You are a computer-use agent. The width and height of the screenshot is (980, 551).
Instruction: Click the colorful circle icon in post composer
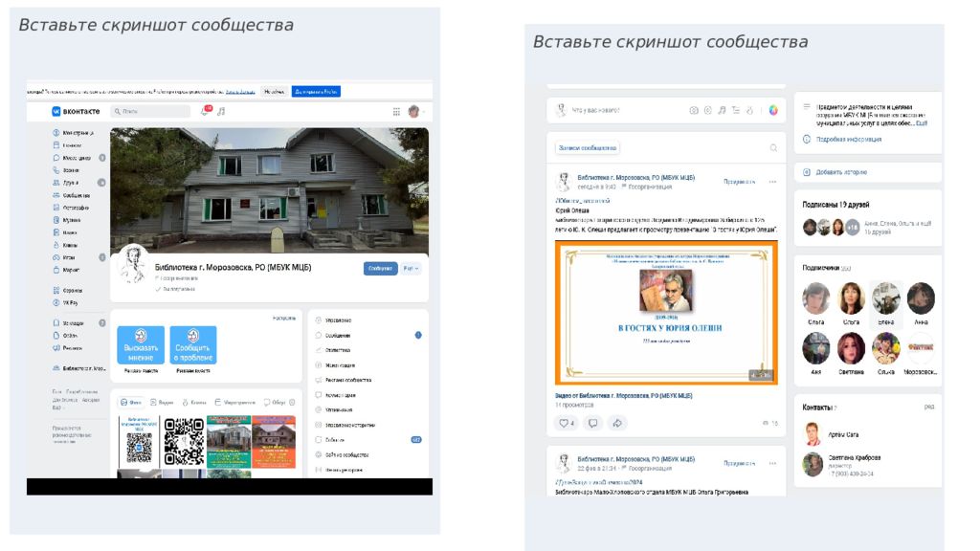click(x=773, y=110)
